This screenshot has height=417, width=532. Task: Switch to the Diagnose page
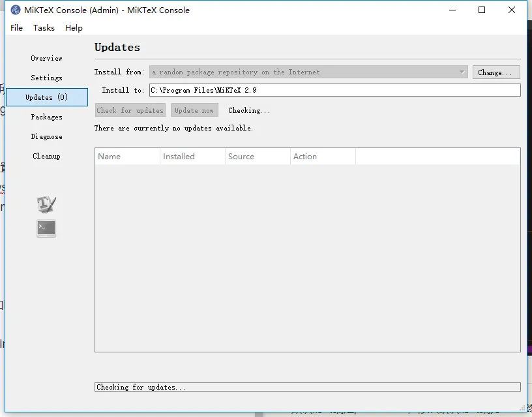(46, 136)
